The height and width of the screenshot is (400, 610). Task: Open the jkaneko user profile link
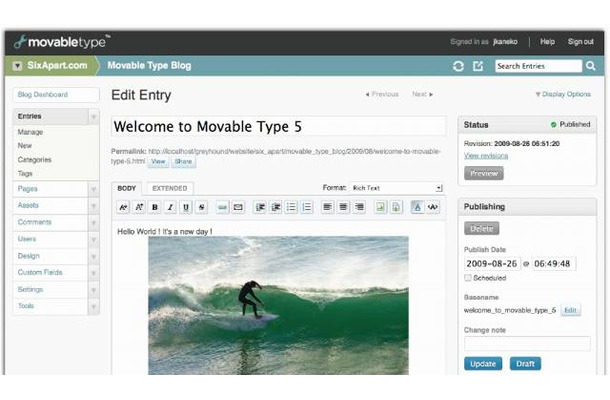(505, 42)
